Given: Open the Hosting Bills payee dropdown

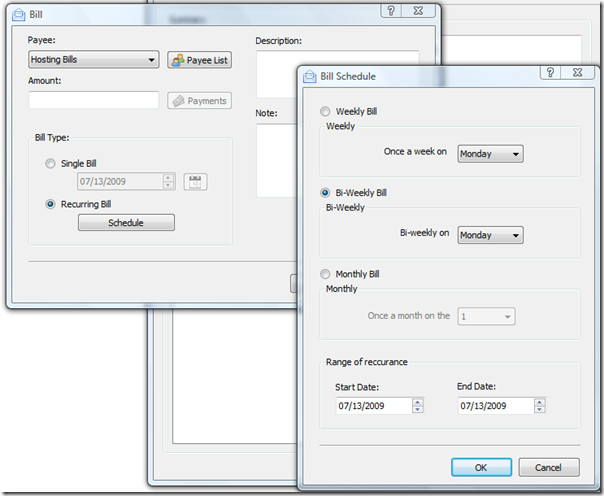Looking at the screenshot, I should point(94,60).
